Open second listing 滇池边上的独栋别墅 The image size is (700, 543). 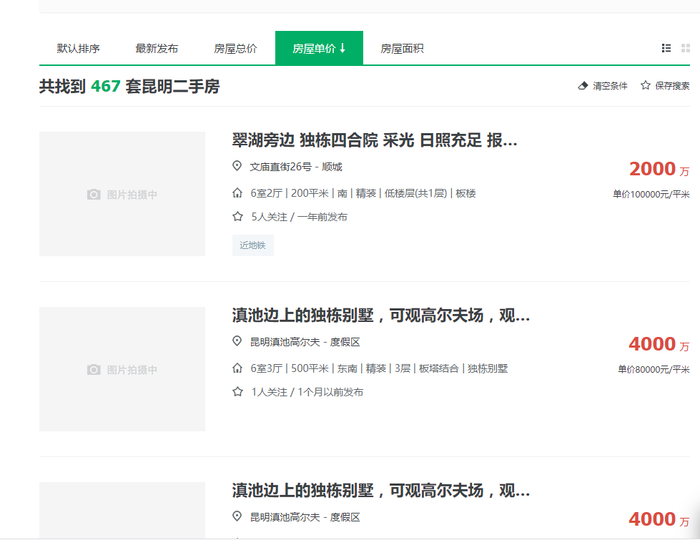tap(381, 316)
